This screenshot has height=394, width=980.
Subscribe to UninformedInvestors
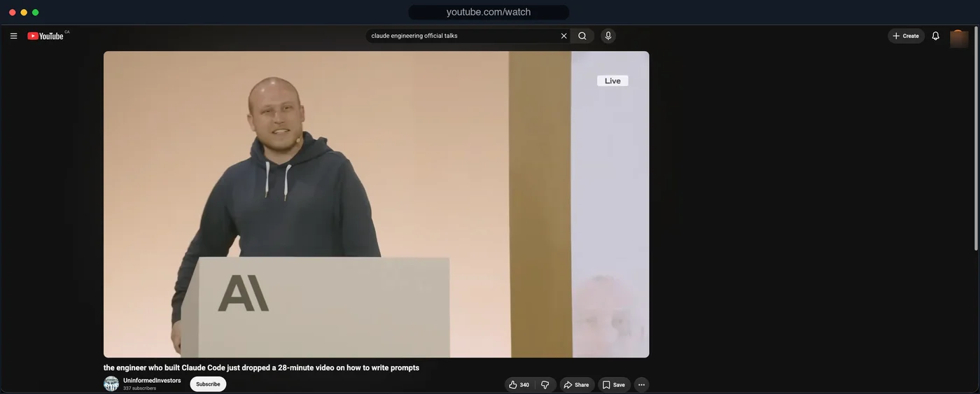point(208,384)
